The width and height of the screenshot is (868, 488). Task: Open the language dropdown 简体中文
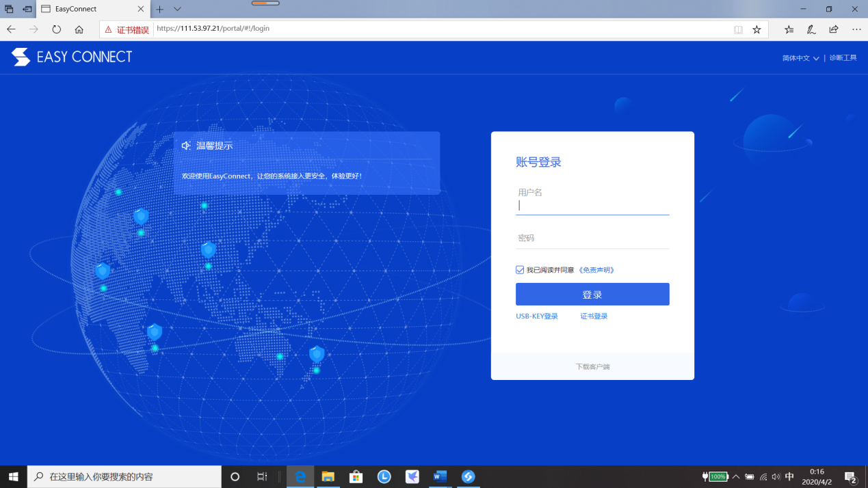800,58
